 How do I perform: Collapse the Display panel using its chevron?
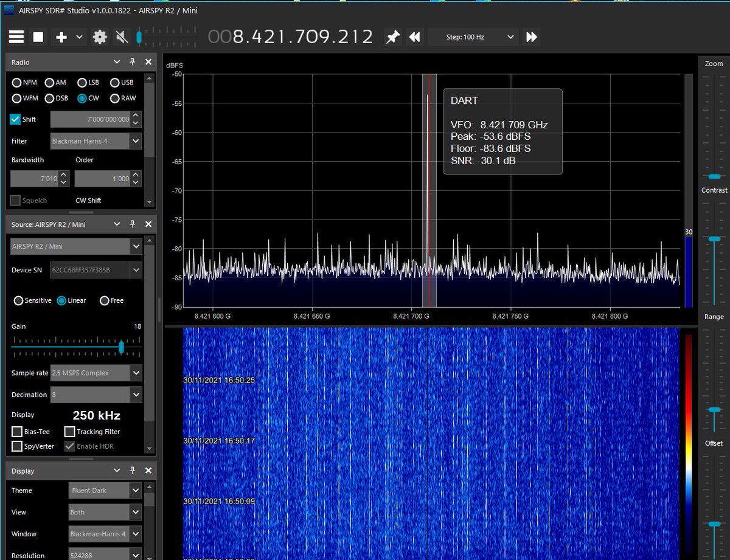117,471
